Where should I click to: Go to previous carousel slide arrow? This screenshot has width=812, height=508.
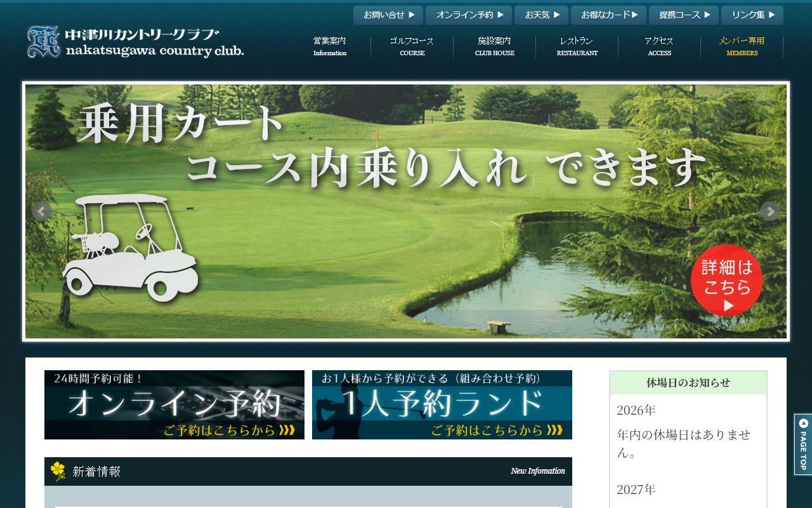click(x=42, y=211)
